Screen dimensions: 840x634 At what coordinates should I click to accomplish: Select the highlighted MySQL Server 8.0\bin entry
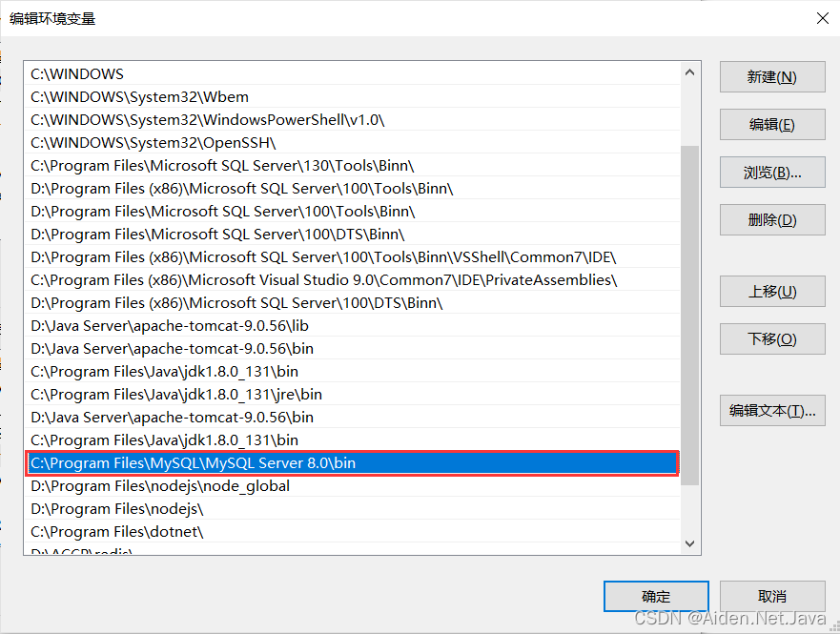tap(352, 463)
